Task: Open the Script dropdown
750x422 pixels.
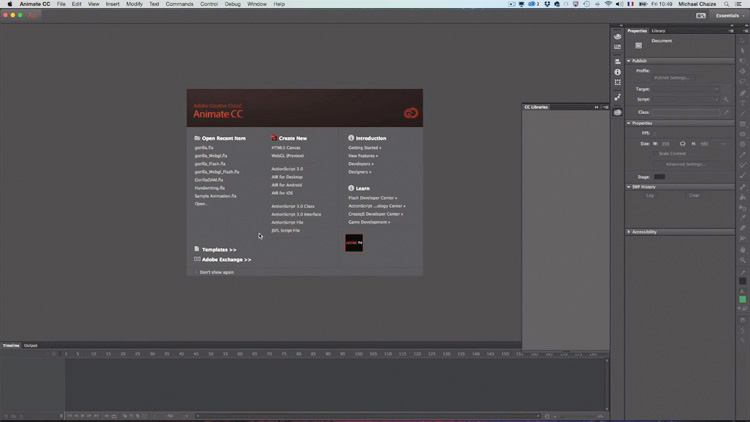Action: (686, 100)
